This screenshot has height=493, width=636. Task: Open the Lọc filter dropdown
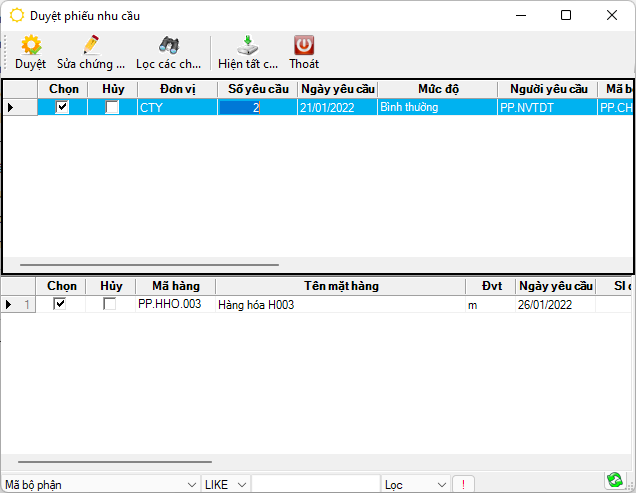click(x=442, y=484)
